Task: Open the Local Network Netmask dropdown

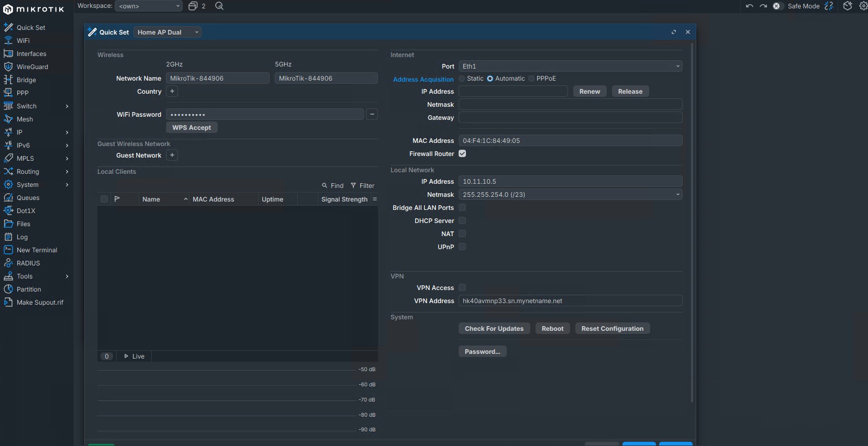Action: [570, 195]
